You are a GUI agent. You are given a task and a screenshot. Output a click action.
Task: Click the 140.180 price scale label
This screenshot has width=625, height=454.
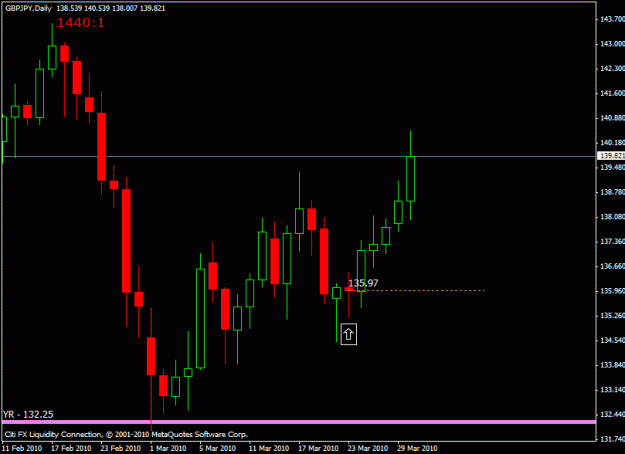tap(612, 143)
